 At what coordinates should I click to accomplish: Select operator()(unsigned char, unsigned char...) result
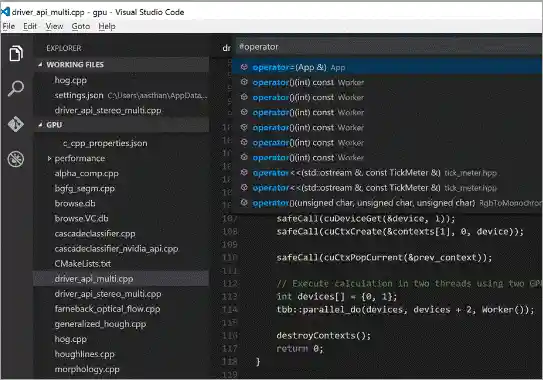[386, 203]
